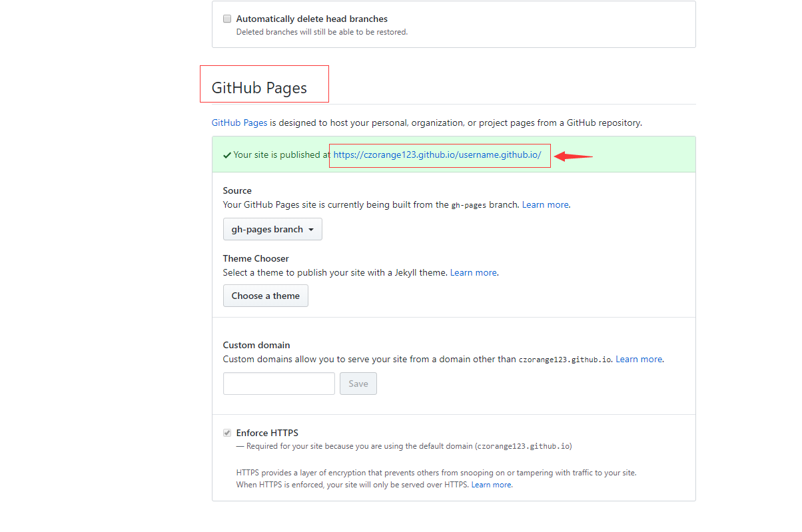802x532 pixels.
Task: Click the Custom domain heading
Action: [256, 345]
